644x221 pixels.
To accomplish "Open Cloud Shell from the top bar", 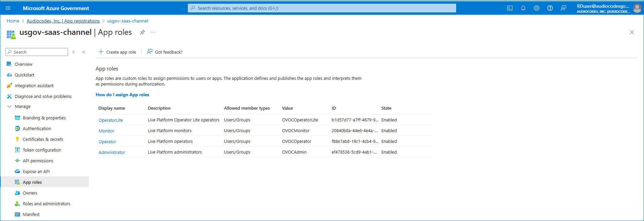I will click(509, 8).
